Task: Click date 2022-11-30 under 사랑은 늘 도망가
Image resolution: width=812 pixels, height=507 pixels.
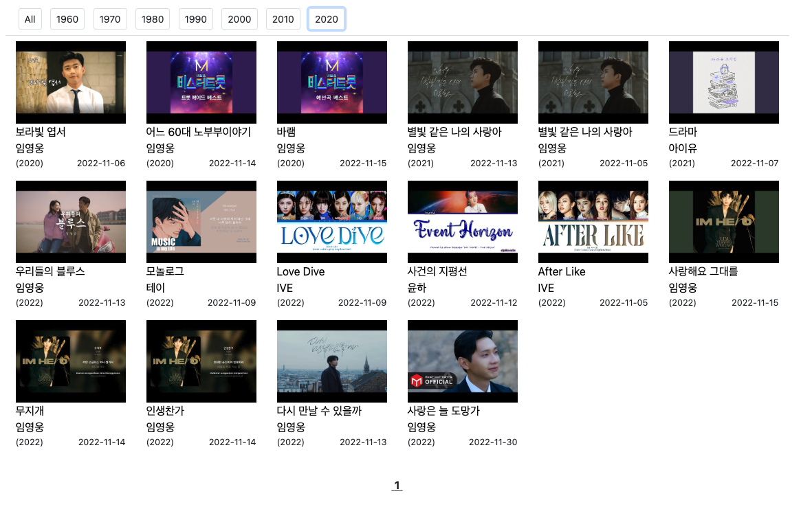Action: pos(493,442)
